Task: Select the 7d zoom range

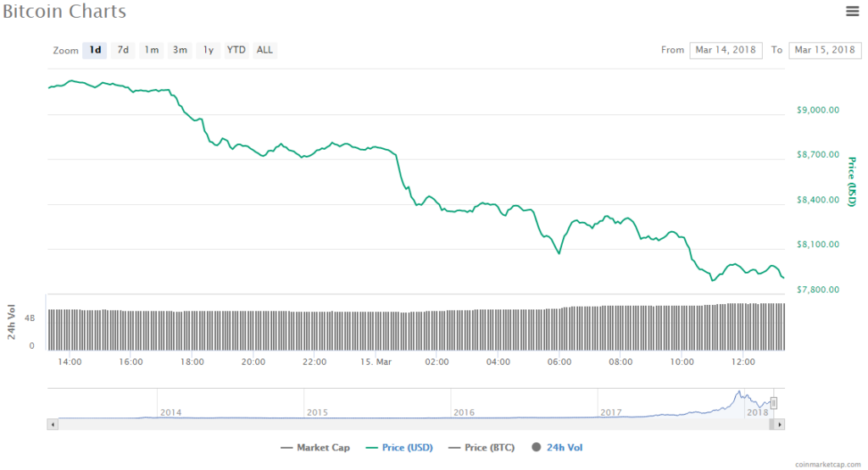Action: click(x=123, y=50)
